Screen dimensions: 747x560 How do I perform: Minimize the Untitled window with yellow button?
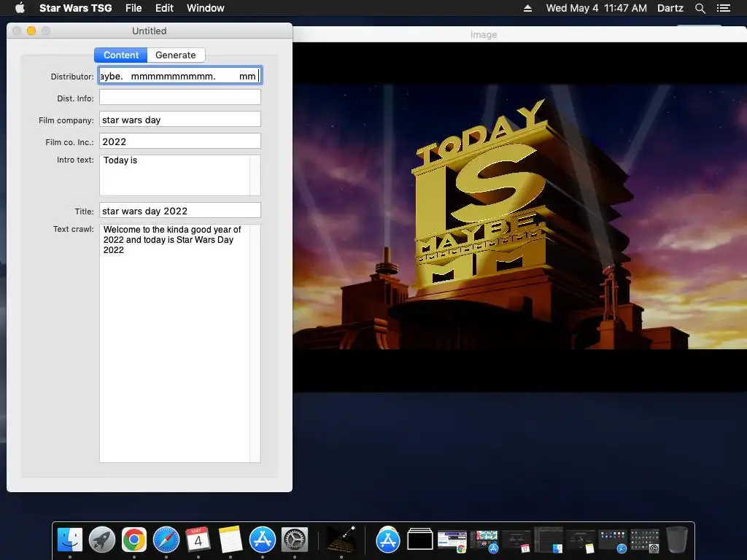click(x=31, y=31)
